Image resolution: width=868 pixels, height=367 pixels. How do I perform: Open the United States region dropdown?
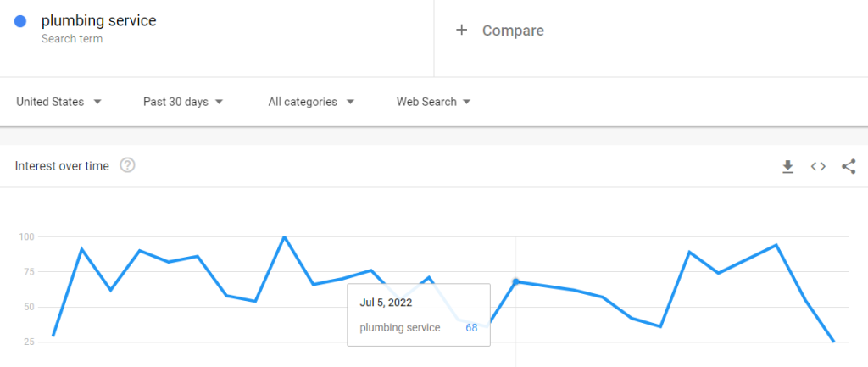coord(58,102)
